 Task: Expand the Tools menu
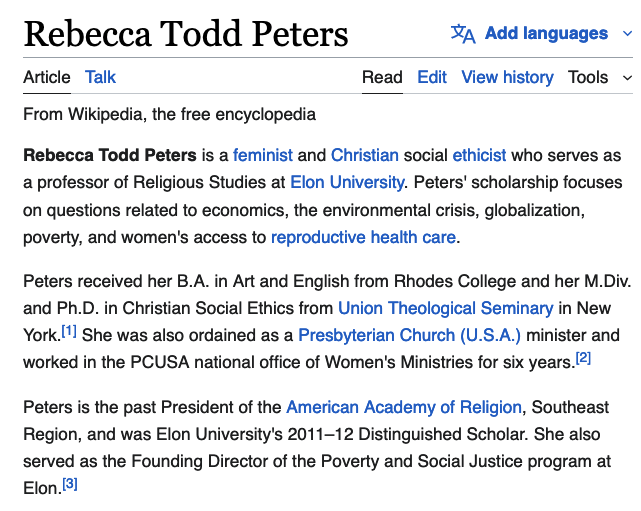[588, 77]
